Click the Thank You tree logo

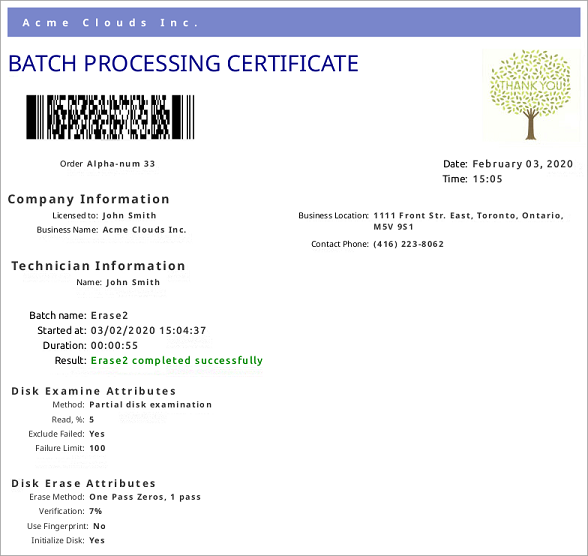pos(531,95)
